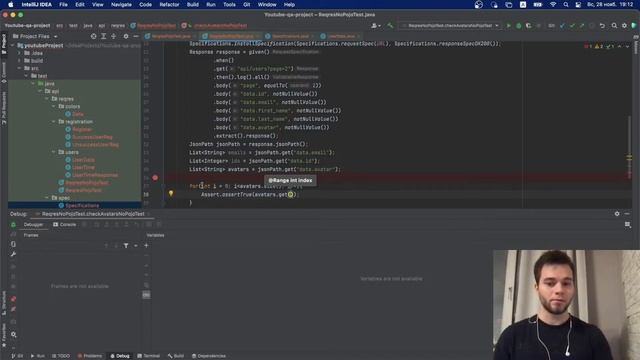This screenshot has width=640, height=360.
Task: Click the Build project hammer icon
Action: coord(390,26)
